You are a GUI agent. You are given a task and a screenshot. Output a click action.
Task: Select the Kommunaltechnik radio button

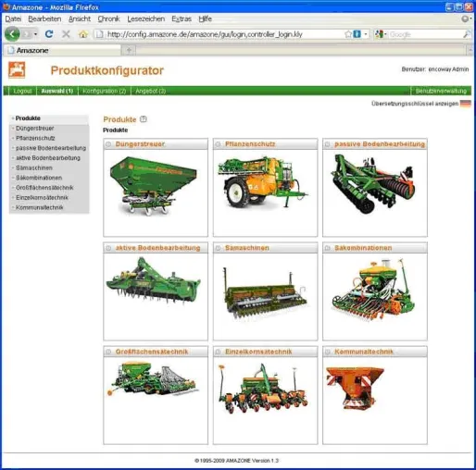[x=328, y=352]
